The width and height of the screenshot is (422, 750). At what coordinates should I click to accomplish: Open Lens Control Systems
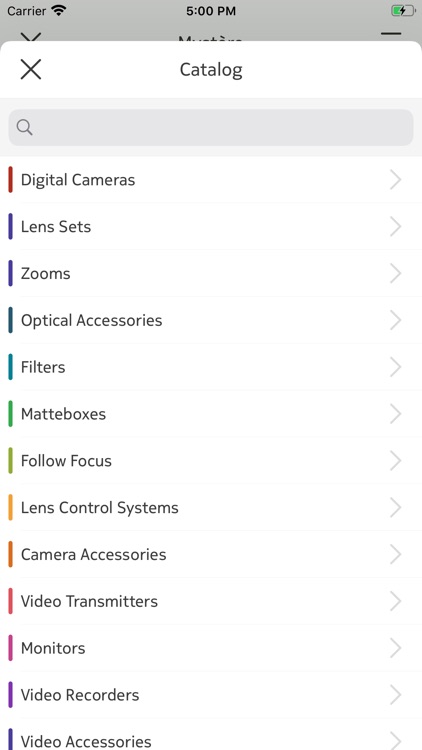(x=211, y=507)
